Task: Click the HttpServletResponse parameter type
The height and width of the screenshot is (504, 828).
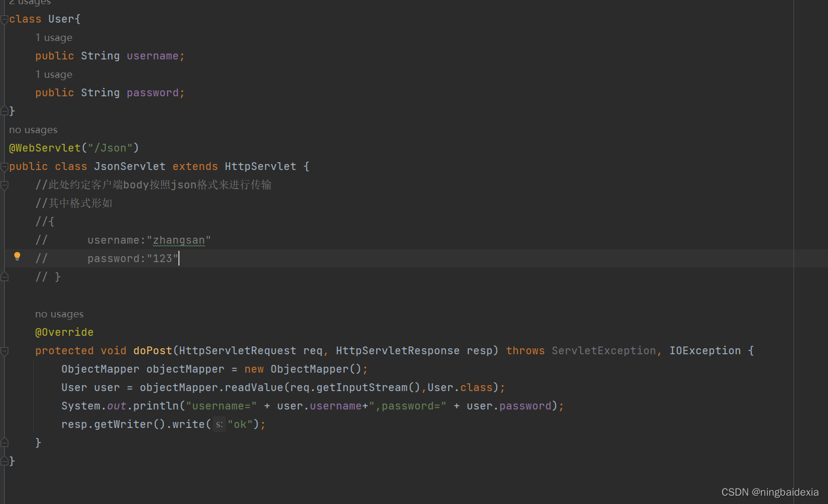Action: point(398,351)
